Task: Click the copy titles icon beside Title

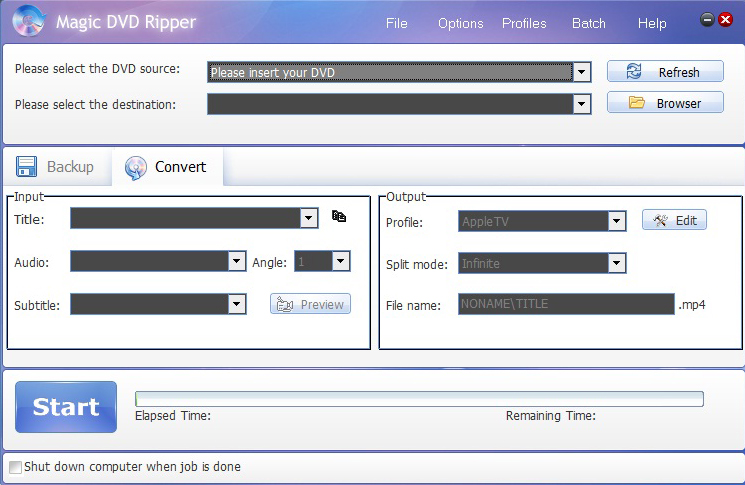Action: tap(339, 216)
